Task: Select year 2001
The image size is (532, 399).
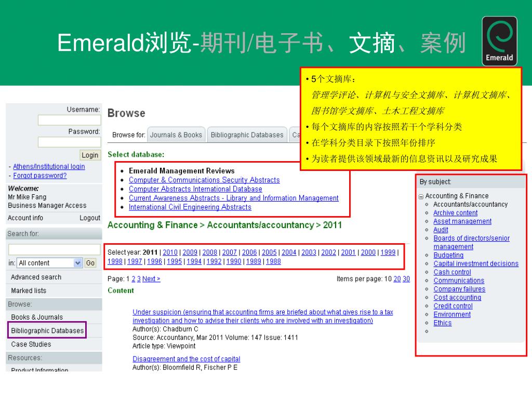Action: click(348, 252)
